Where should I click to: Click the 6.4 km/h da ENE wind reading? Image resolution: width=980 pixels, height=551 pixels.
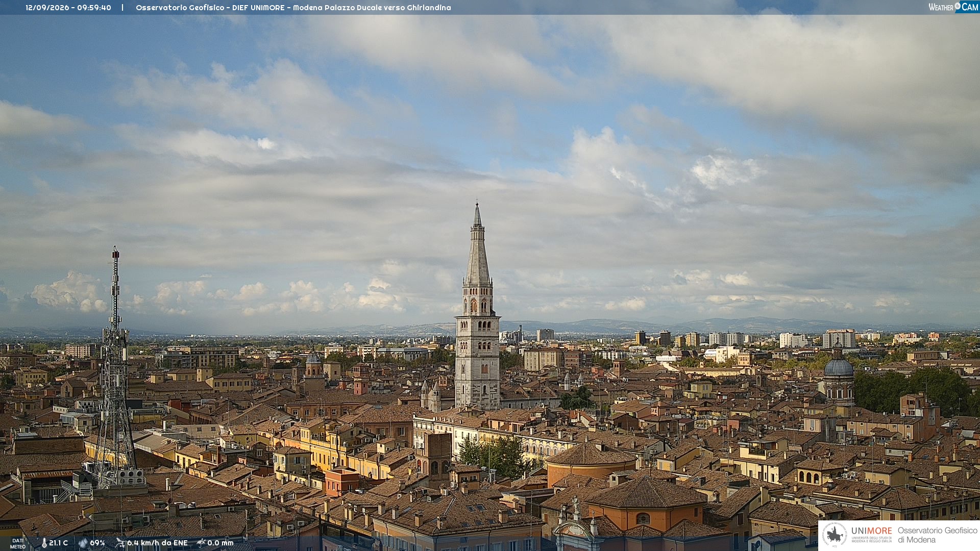[157, 543]
